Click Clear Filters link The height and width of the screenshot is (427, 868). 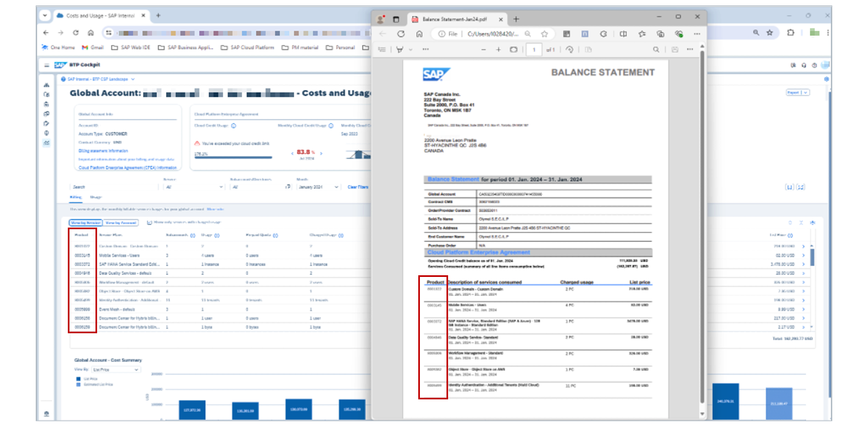tap(358, 187)
